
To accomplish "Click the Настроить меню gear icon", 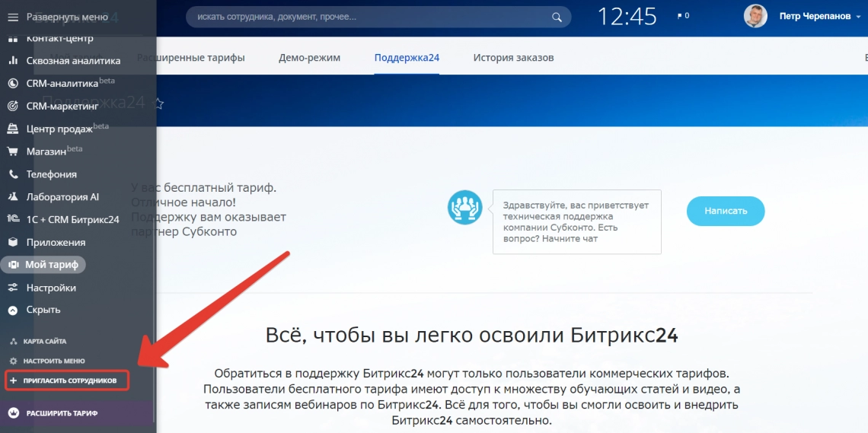I will coord(13,361).
